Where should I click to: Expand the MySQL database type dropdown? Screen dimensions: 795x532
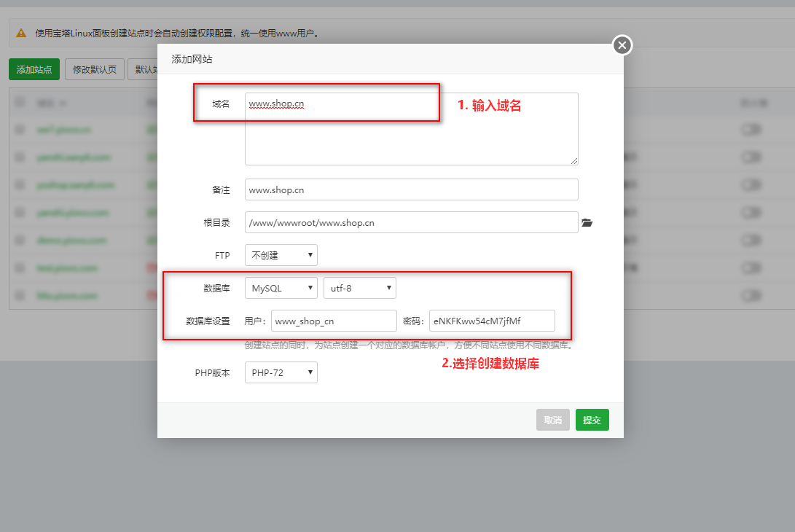tap(281, 288)
